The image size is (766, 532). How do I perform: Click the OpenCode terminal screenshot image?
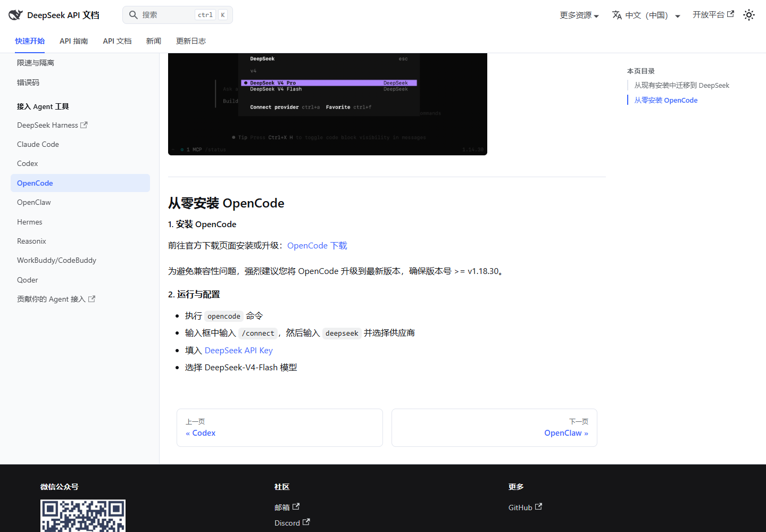coord(328,104)
